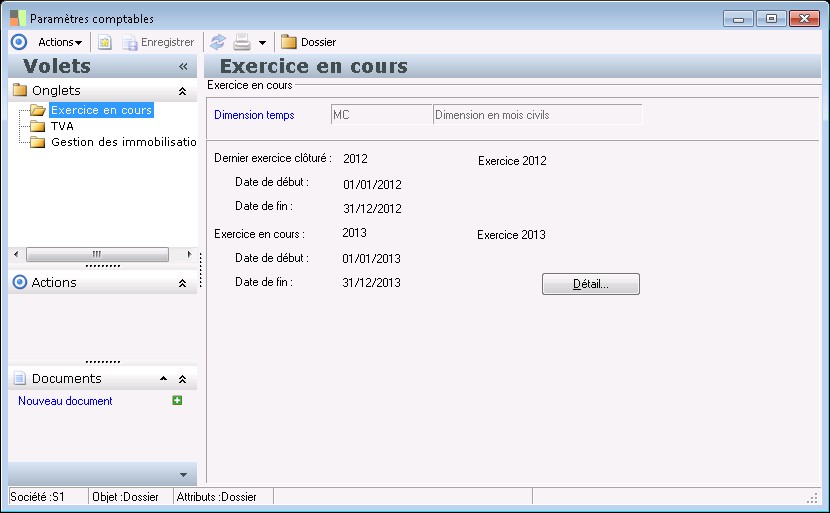The width and height of the screenshot is (830, 513).
Task: Click the left arrow of tree scrollbar
Action: point(16,254)
